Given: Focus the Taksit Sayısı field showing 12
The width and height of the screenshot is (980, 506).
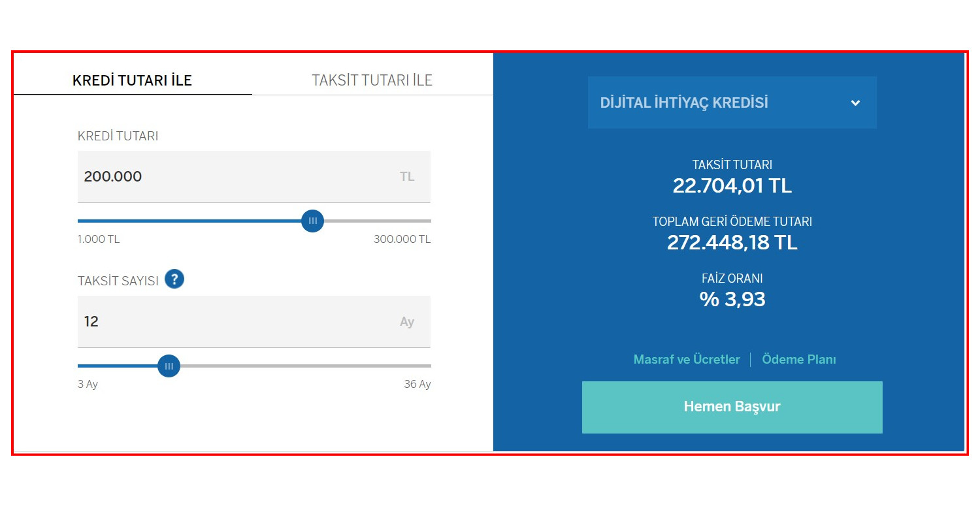Looking at the screenshot, I should 235,322.
